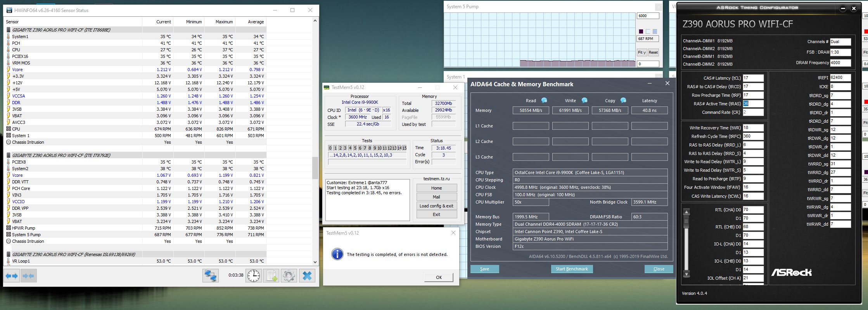Click the FSB : DRAM field showing 1:30
The image size is (868, 310).
pyautogui.click(x=840, y=52)
